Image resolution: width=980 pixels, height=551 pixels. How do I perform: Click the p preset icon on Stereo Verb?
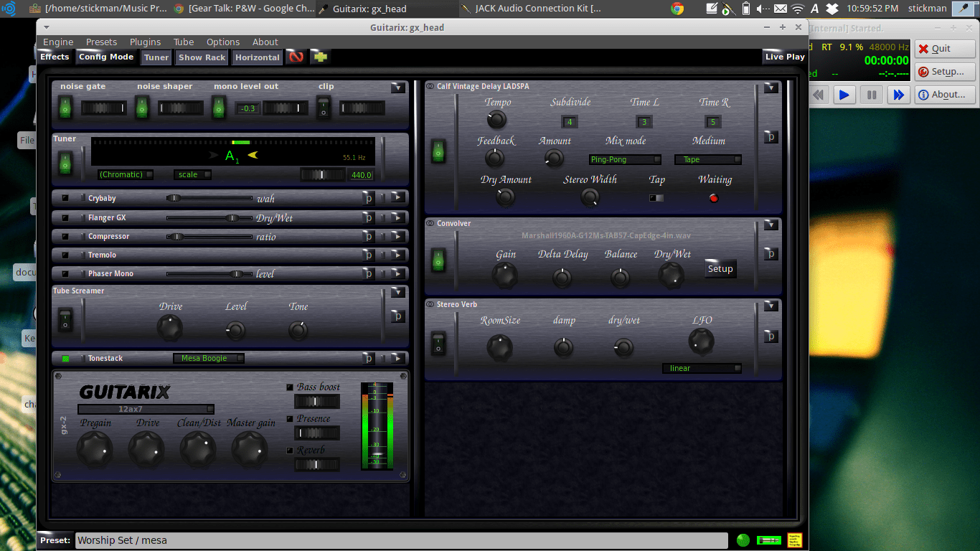click(x=770, y=335)
